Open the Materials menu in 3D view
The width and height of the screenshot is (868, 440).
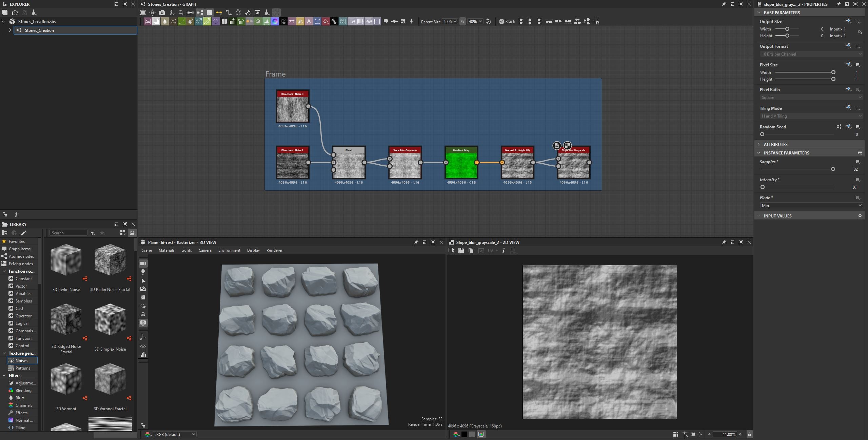[166, 250]
